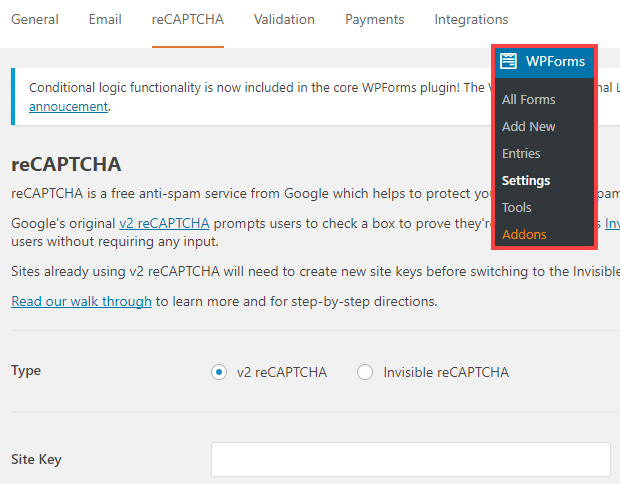Select the v2 reCAPTCHA radio button

[x=219, y=372]
